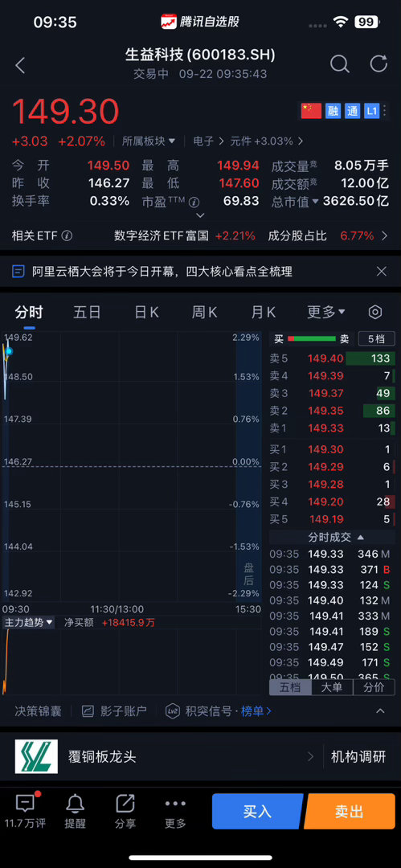Tap the news document icon
The height and width of the screenshot is (868, 401).
tap(18, 272)
